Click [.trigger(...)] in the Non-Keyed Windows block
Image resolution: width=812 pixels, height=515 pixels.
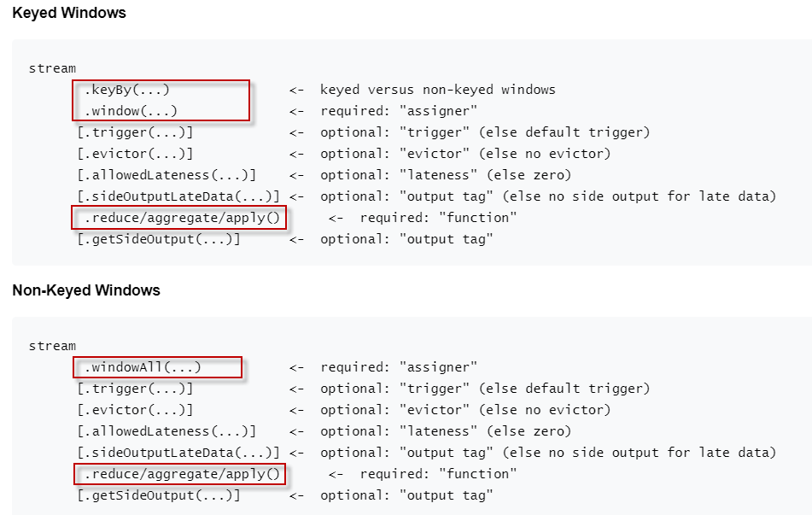(x=135, y=389)
